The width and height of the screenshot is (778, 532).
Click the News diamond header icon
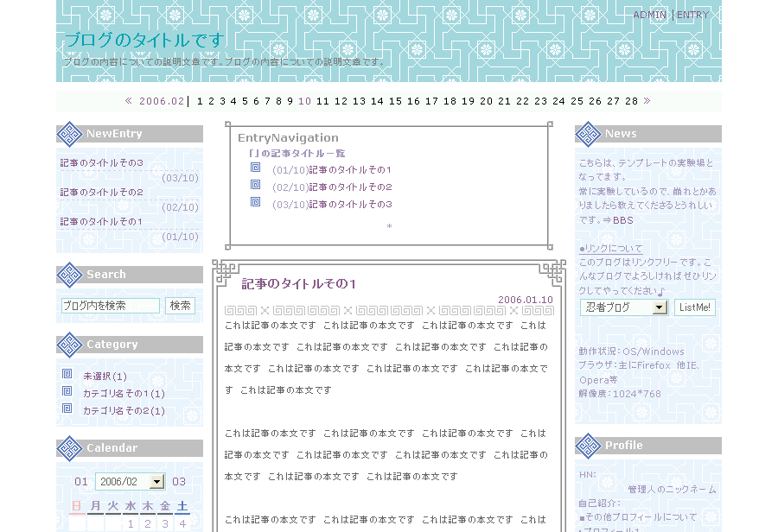pyautogui.click(x=588, y=134)
